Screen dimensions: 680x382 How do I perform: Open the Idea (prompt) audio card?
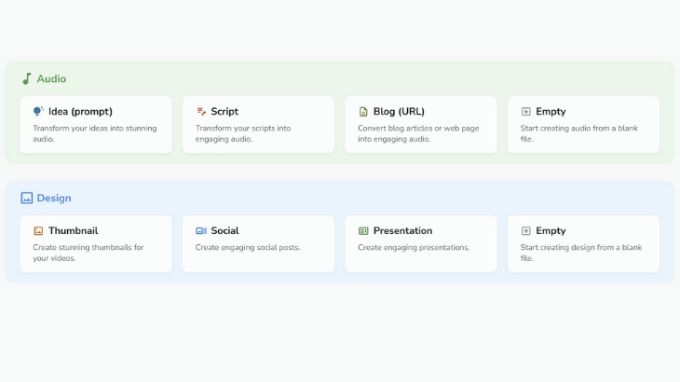pos(96,124)
